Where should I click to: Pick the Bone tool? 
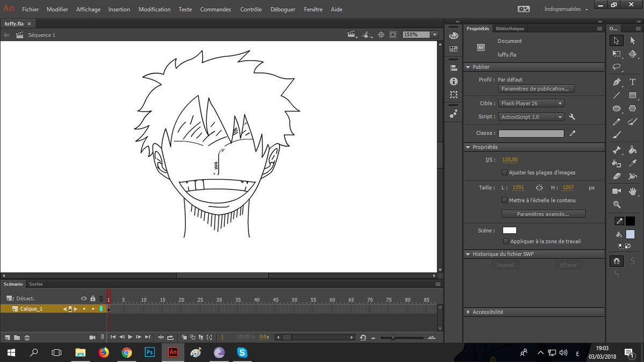point(617,150)
